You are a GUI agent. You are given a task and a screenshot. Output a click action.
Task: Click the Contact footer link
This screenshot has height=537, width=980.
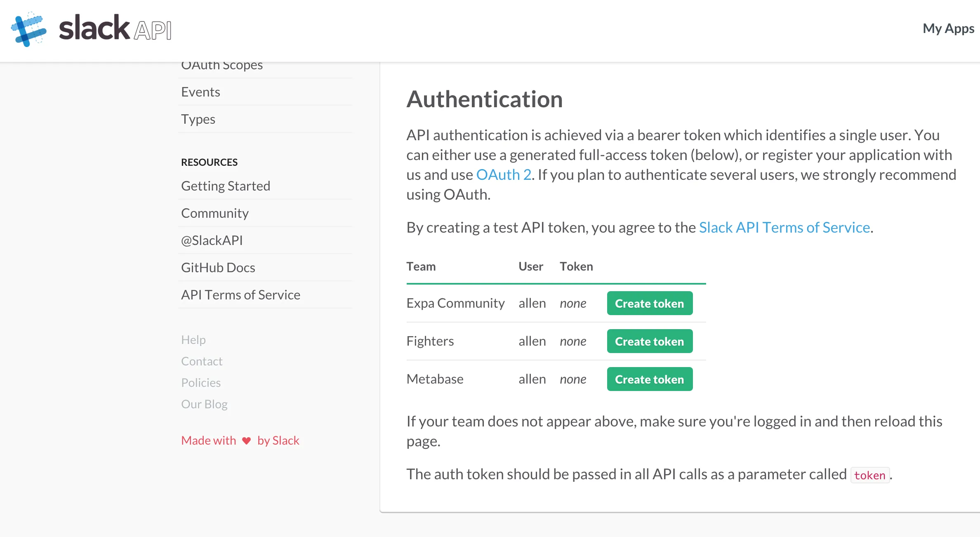202,361
